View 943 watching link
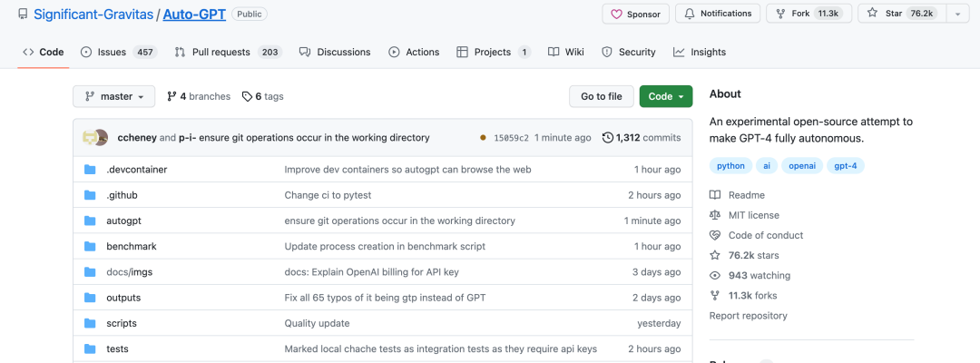980x363 pixels. pos(750,275)
